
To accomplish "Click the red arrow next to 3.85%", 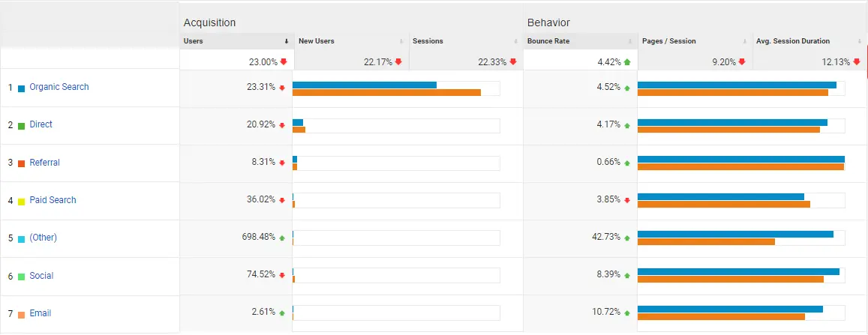I will [x=627, y=200].
